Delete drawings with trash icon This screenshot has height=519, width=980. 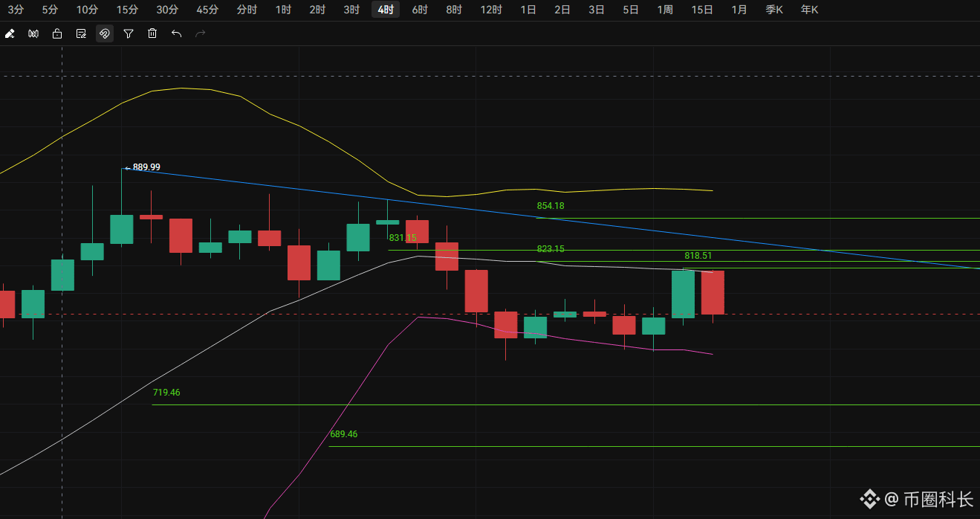[x=152, y=33]
